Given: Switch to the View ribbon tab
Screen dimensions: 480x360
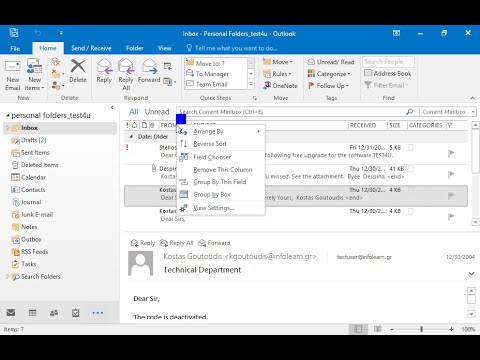Looking at the screenshot, I should 164,48.
